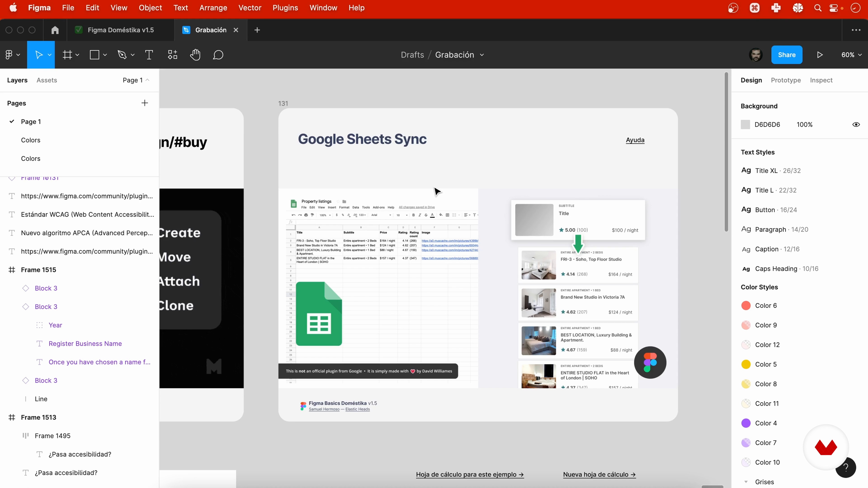
Task: Select the Color 6 style swatch
Action: tap(746, 305)
